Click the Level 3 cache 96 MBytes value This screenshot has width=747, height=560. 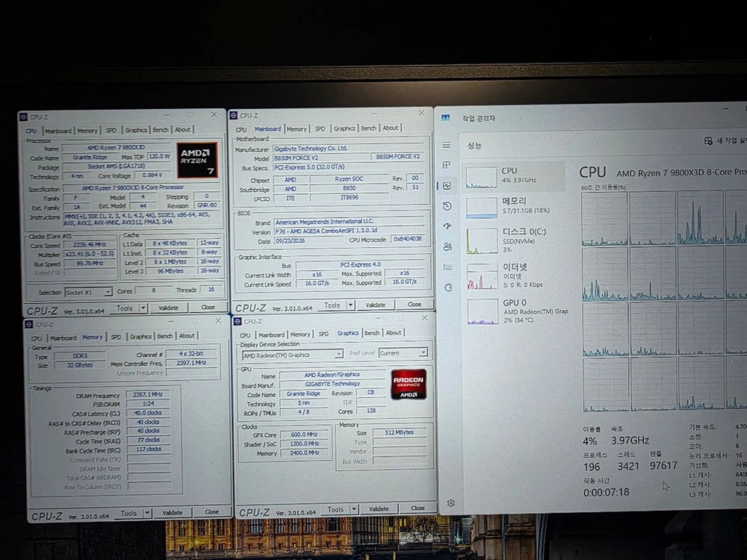[170, 271]
